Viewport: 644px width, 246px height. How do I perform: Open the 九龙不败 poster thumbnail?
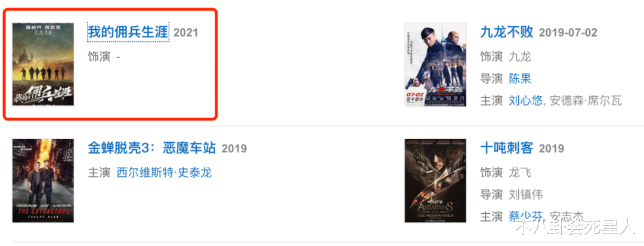point(435,64)
